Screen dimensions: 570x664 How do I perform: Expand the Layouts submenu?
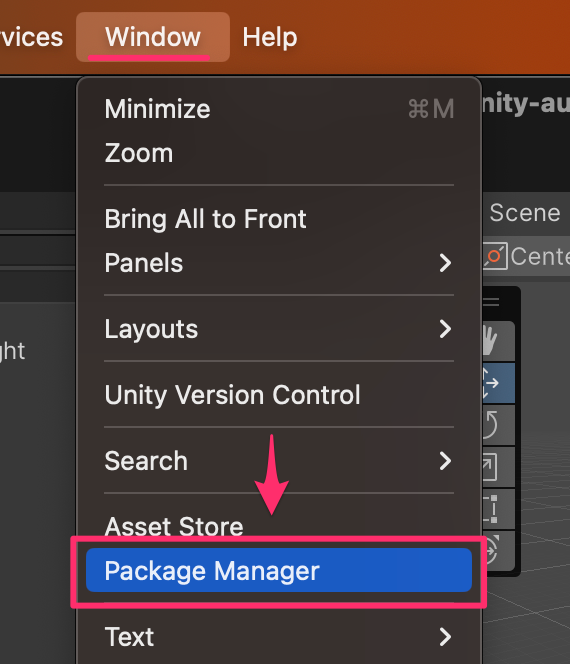[279, 329]
